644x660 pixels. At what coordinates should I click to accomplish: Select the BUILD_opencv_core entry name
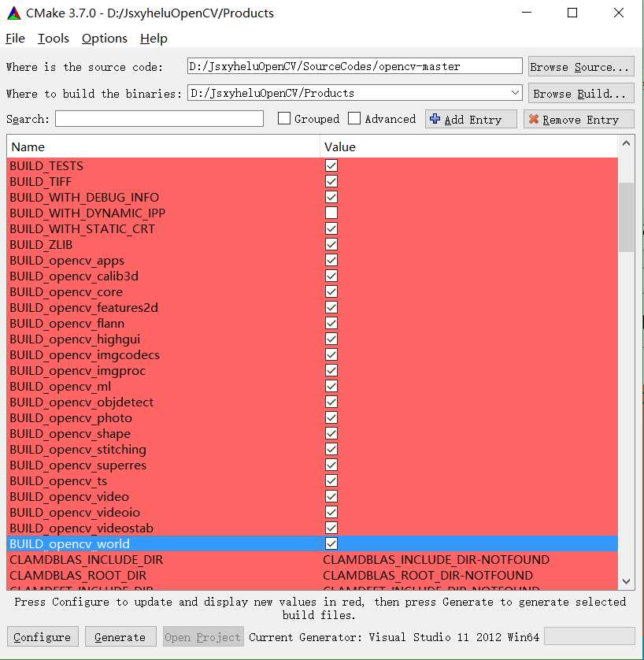pos(66,291)
